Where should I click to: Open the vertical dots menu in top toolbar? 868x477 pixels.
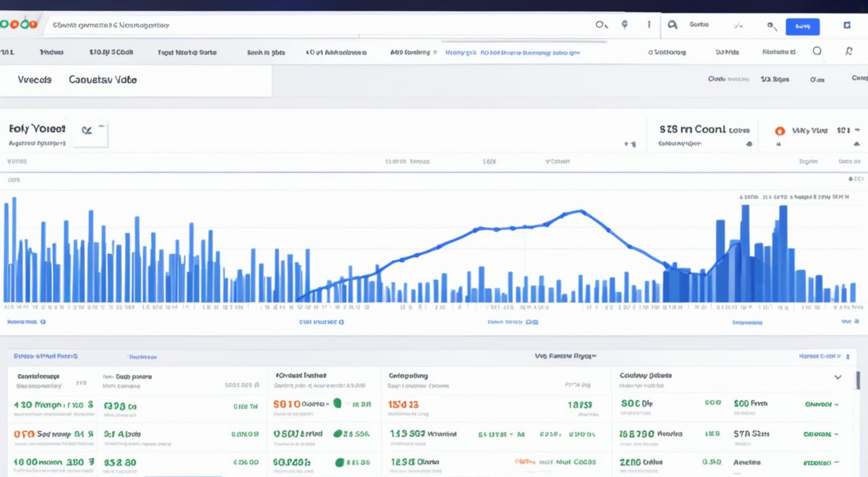[x=649, y=24]
